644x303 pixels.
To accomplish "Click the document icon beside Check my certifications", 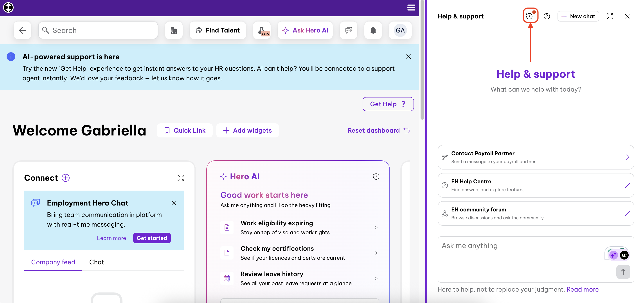I will [x=227, y=253].
